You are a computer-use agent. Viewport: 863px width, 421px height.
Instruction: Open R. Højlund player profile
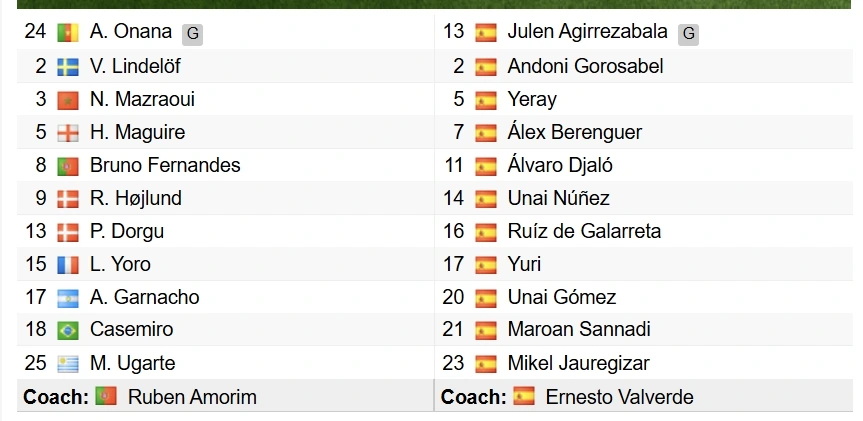point(135,198)
